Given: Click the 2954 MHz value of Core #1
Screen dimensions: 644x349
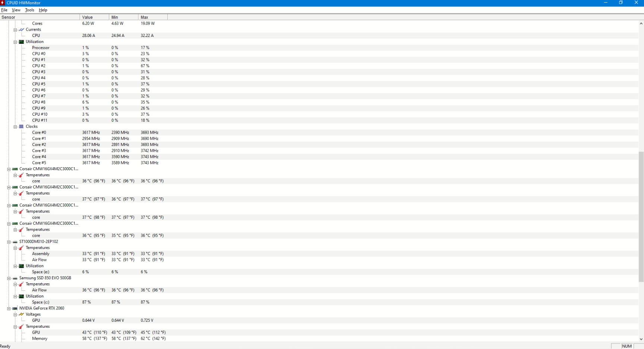Looking at the screenshot, I should point(91,138).
